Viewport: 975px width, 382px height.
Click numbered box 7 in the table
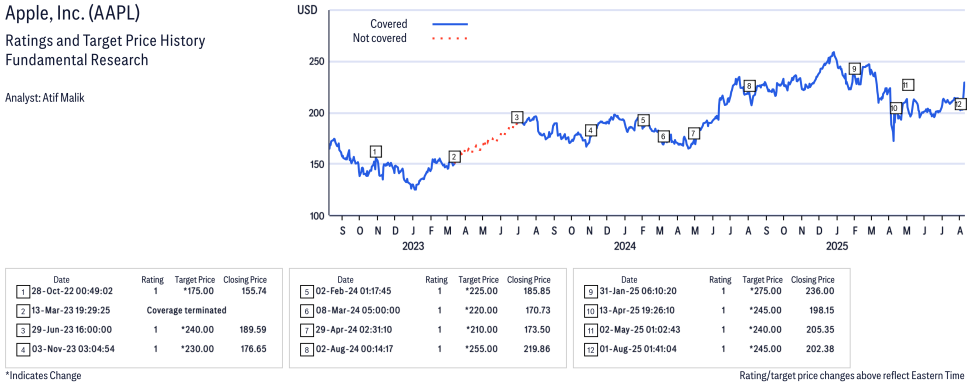point(307,330)
